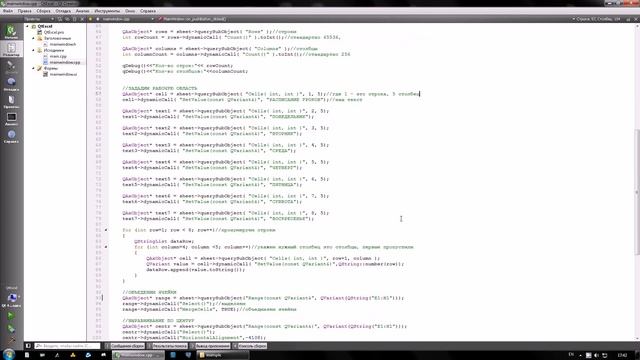Viewport: 640px width, 360px height.
Task: Click the taskbar volume icon
Action: 596,356
